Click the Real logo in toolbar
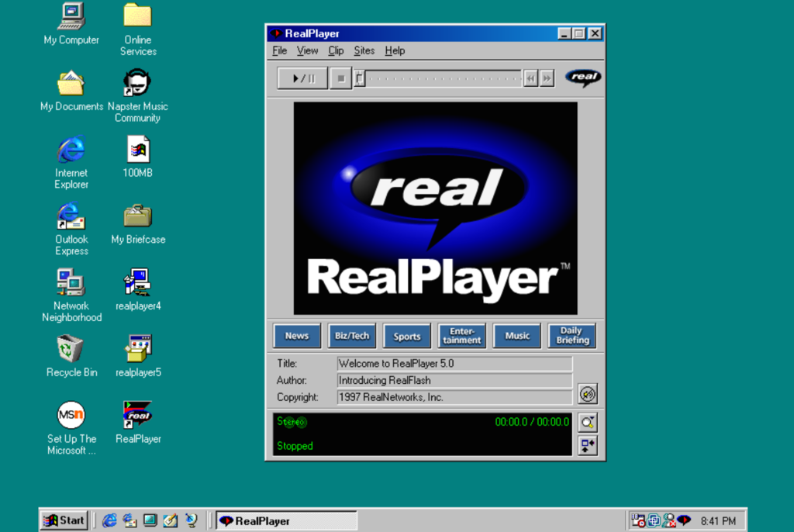Viewport: 794px width, 532px height. [x=583, y=78]
